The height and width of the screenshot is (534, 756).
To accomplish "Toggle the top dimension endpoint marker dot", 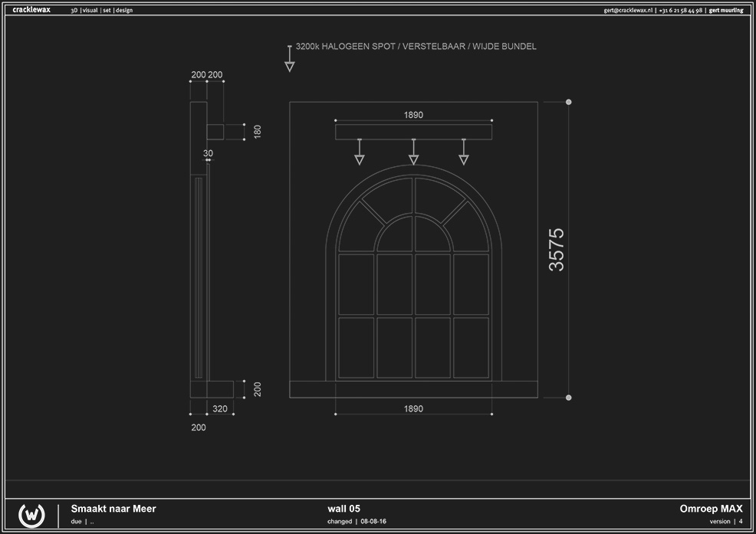I will coord(568,100).
